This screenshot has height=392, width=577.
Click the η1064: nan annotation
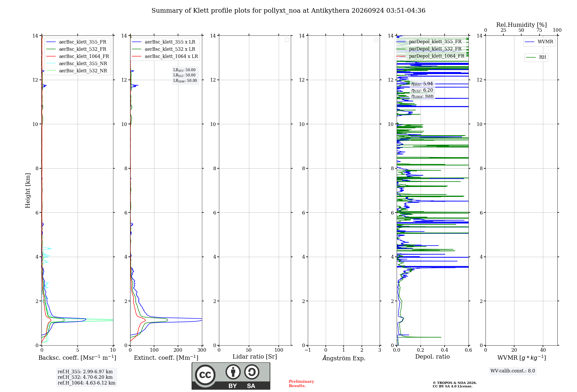coord(422,96)
